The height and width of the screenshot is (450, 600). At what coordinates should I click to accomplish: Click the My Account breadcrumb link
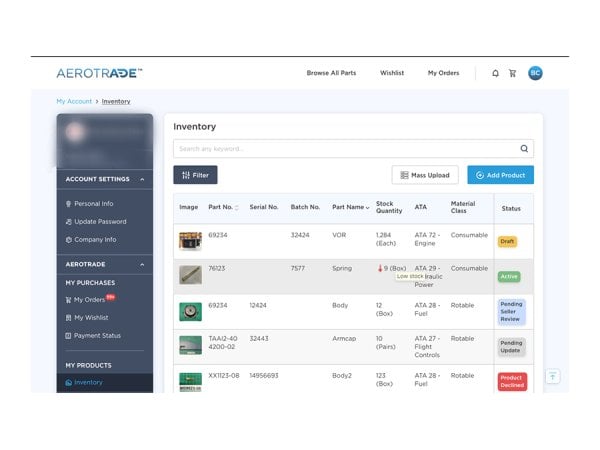(74, 101)
